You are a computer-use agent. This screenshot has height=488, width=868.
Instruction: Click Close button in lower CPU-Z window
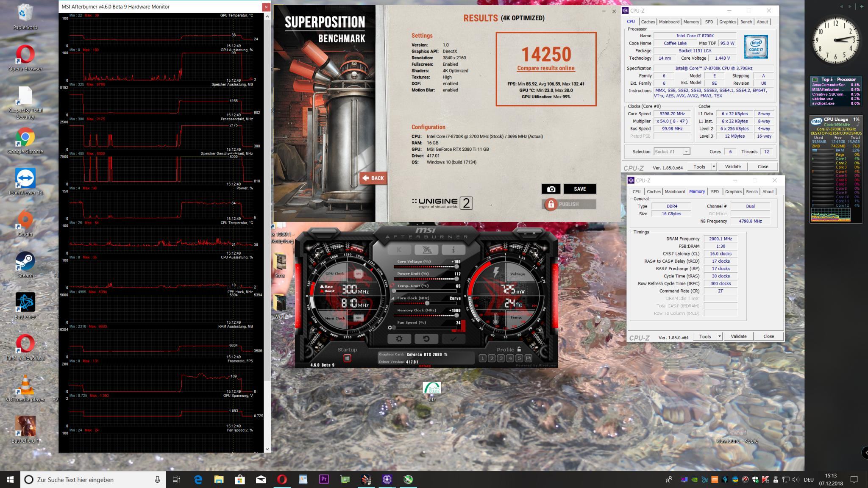(x=768, y=336)
